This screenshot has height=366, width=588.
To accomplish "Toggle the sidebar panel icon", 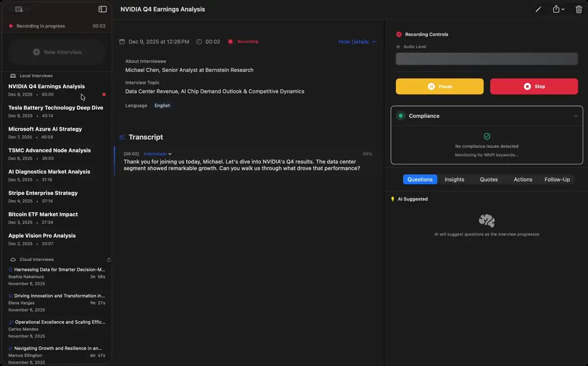I will click(102, 9).
